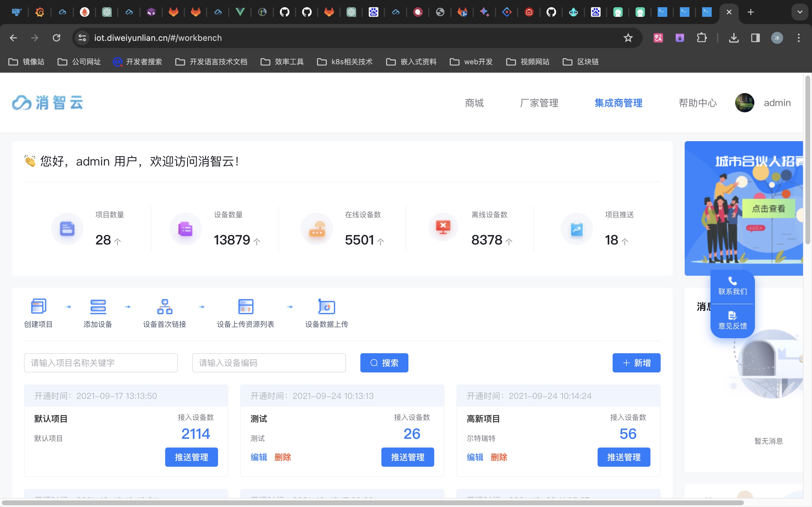Click the 设备首次链接 step icon
This screenshot has height=507, width=812.
coord(165,306)
